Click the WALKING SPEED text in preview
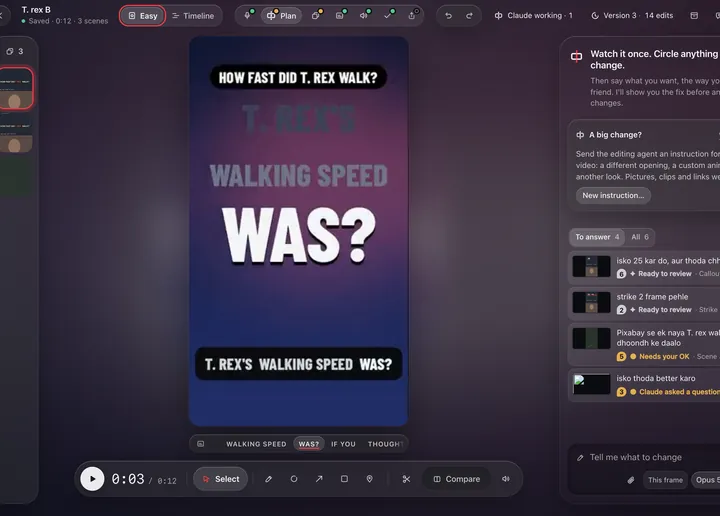The height and width of the screenshot is (516, 720). click(x=298, y=175)
